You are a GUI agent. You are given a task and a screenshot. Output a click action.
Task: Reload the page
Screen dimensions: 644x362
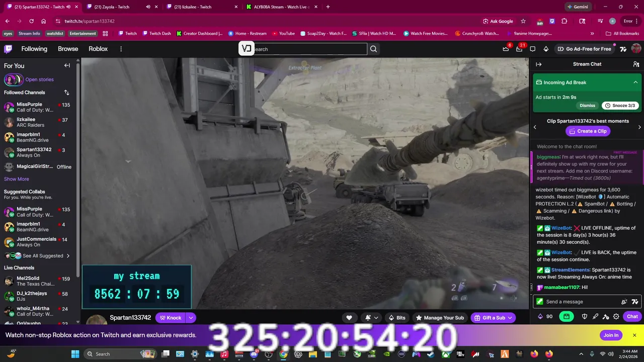click(31, 21)
